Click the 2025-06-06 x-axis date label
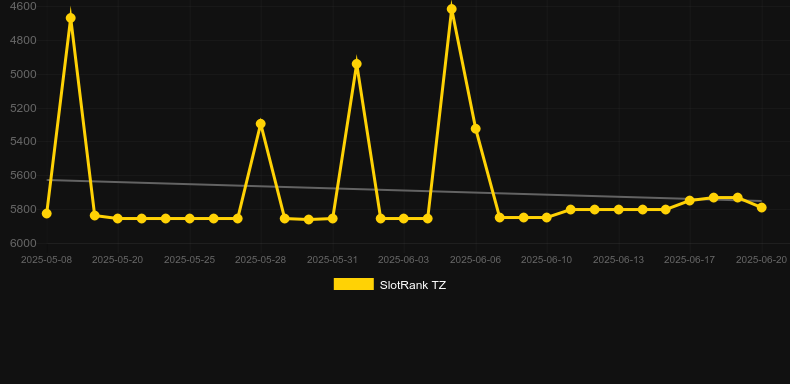The image size is (790, 384). coord(475,260)
